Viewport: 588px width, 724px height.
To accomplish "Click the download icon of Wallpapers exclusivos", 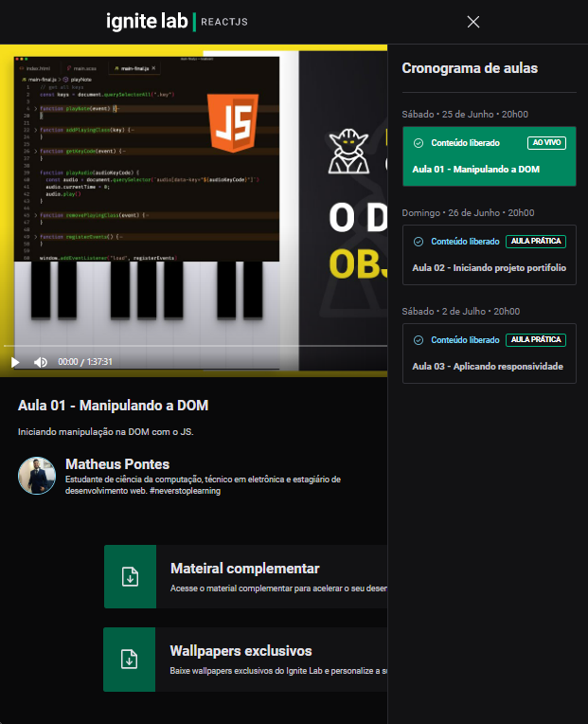I will tap(129, 660).
